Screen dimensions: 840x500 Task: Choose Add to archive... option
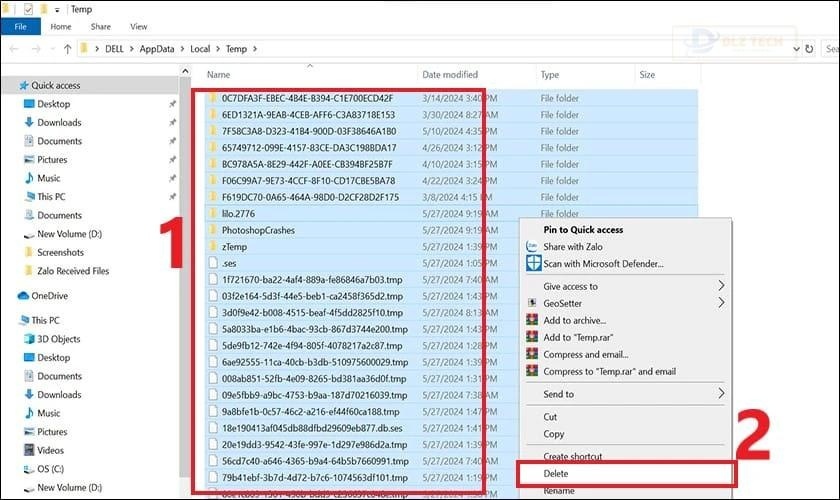(x=574, y=320)
